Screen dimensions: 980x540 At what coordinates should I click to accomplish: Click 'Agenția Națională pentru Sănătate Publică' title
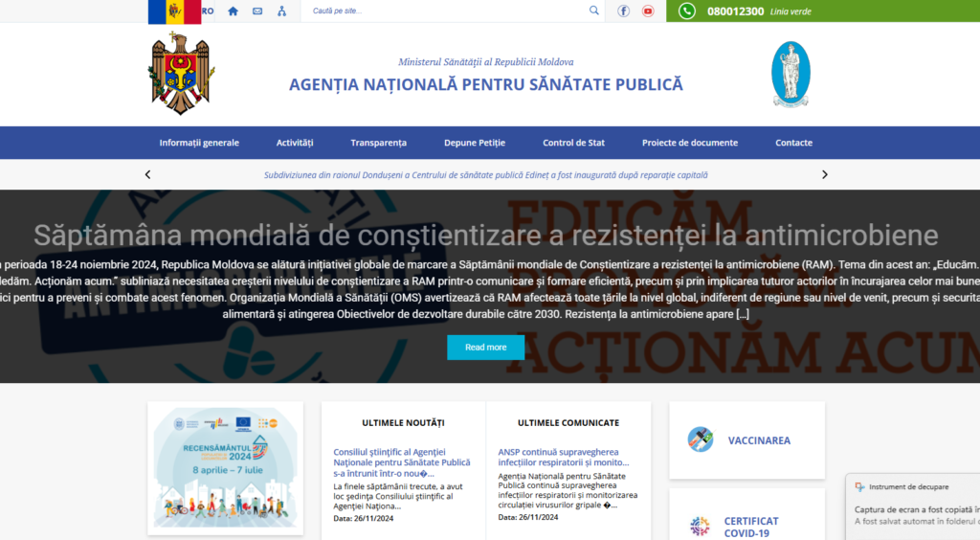(x=485, y=84)
